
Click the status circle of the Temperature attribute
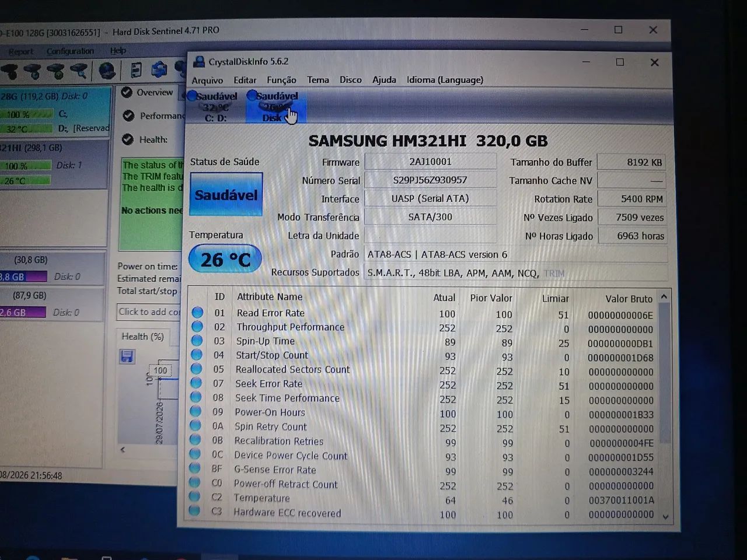(x=194, y=497)
